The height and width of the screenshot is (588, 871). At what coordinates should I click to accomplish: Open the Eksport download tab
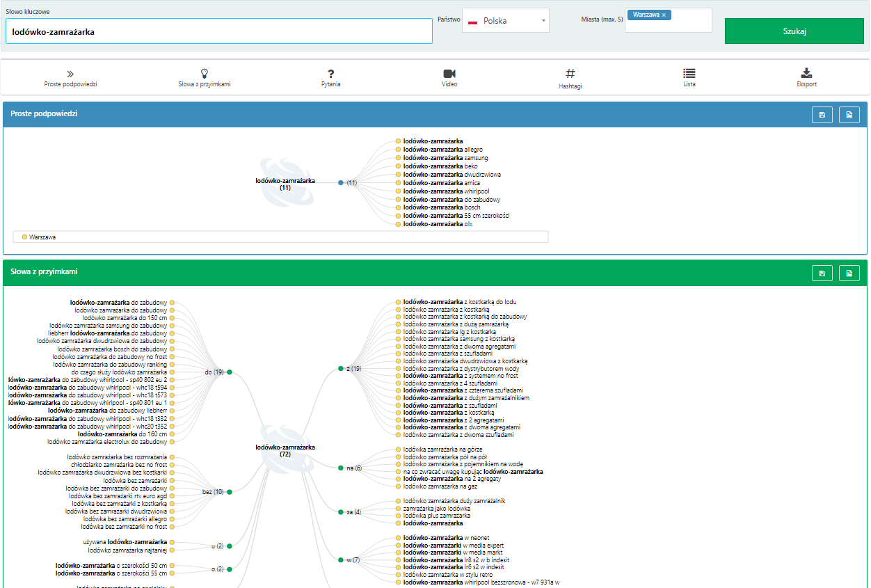point(807,77)
